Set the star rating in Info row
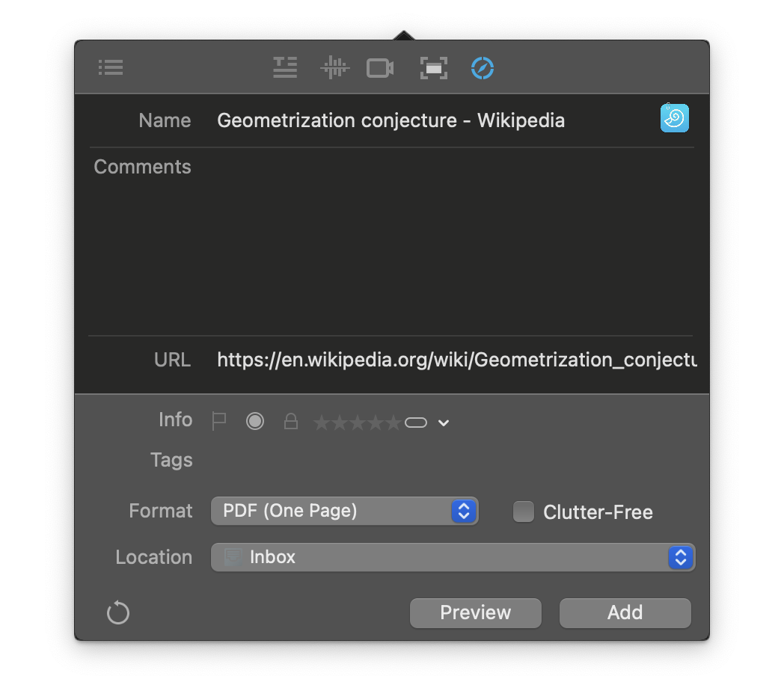 pyautogui.click(x=357, y=423)
